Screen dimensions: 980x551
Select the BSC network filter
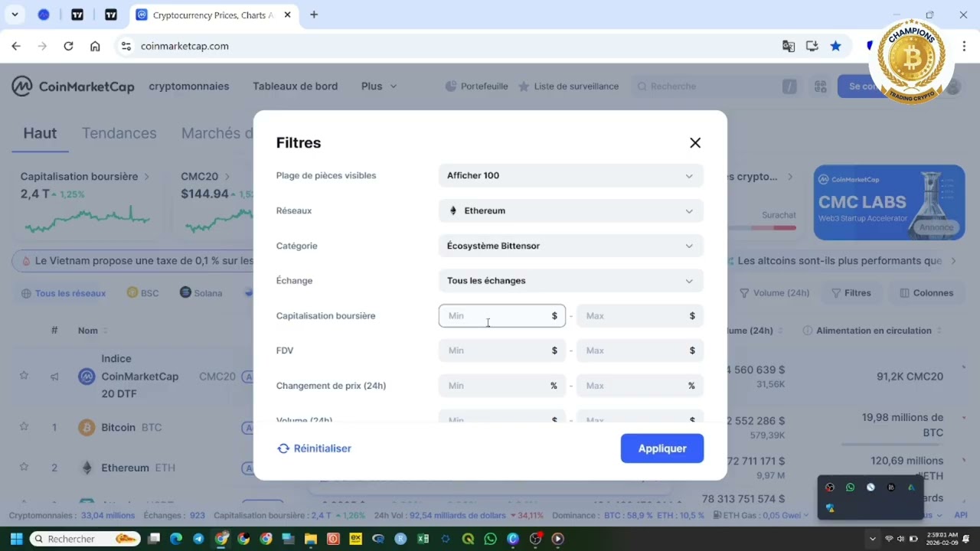142,293
